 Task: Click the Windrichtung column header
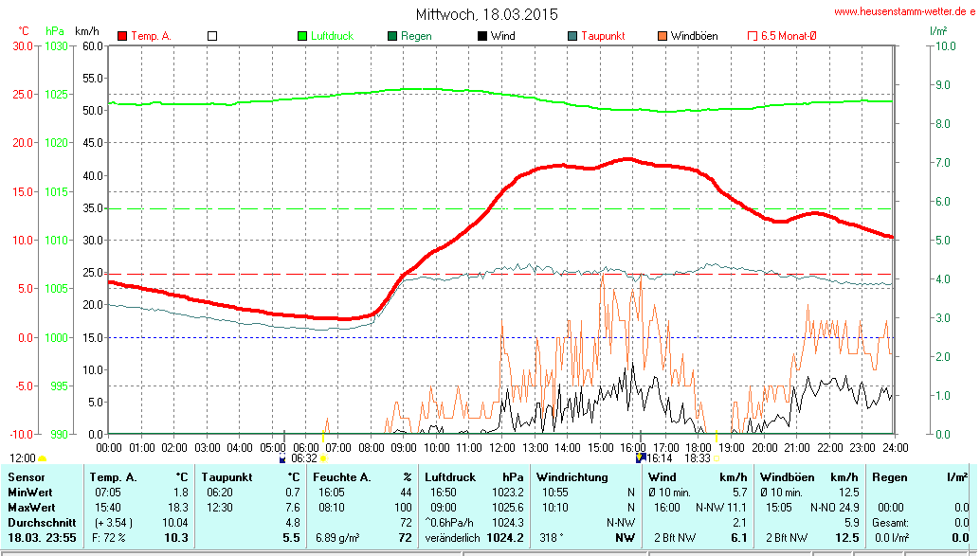583,476
